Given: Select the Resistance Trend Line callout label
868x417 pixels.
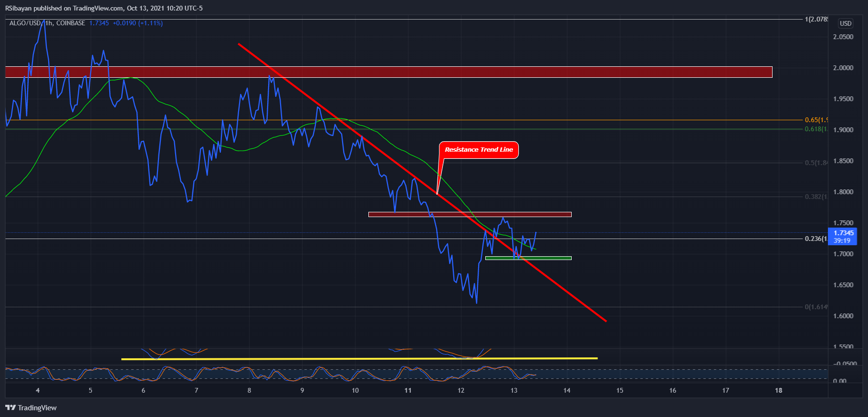Looking at the screenshot, I should tap(479, 150).
